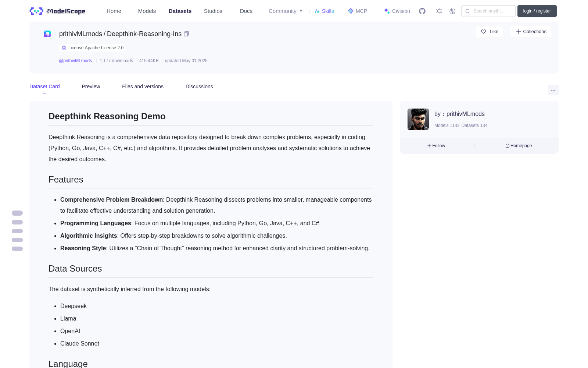Open the three-dot more options menu
Viewport: 588px width, 368px height.
pyautogui.click(x=553, y=90)
